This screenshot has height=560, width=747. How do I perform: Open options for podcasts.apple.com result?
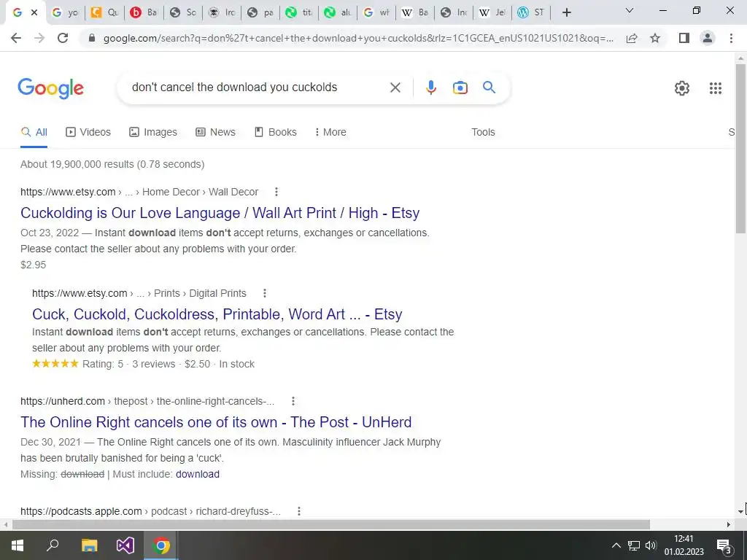tap(298, 511)
